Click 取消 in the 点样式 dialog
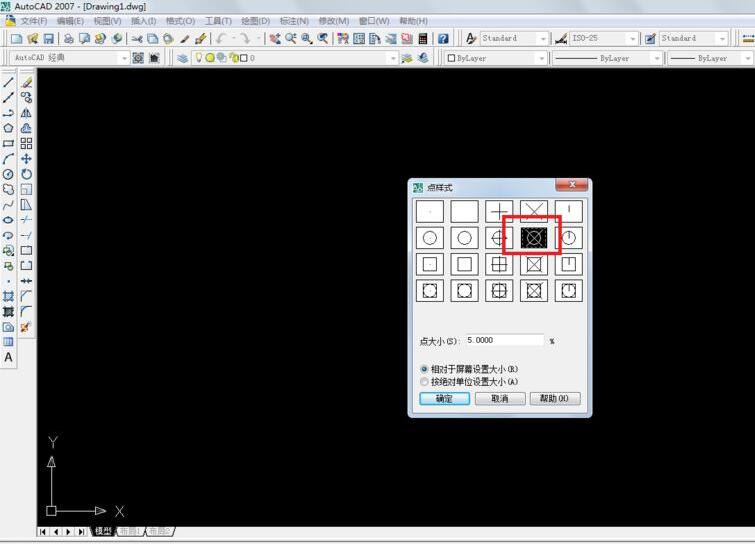The image size is (755, 544). (x=500, y=399)
